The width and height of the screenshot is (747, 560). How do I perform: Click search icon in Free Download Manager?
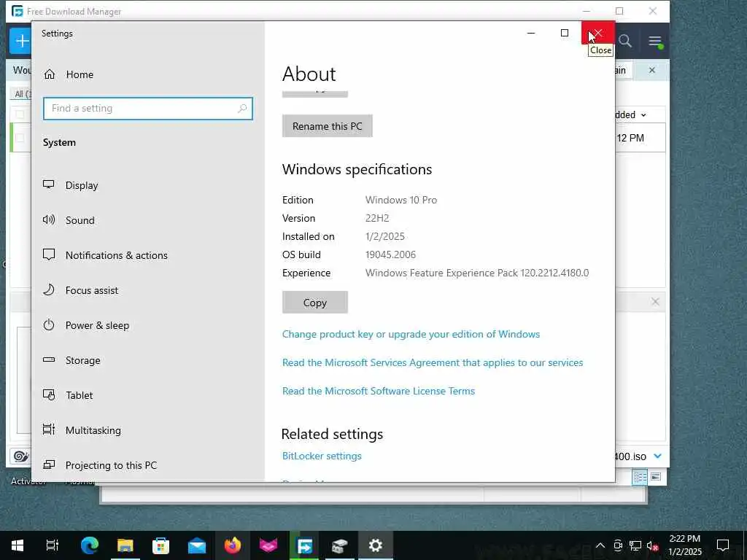(x=625, y=42)
